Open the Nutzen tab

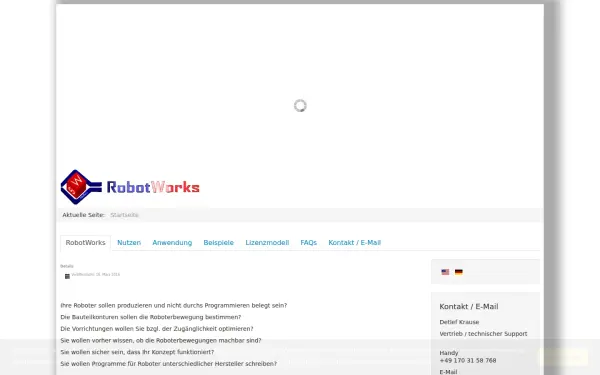[x=129, y=243]
